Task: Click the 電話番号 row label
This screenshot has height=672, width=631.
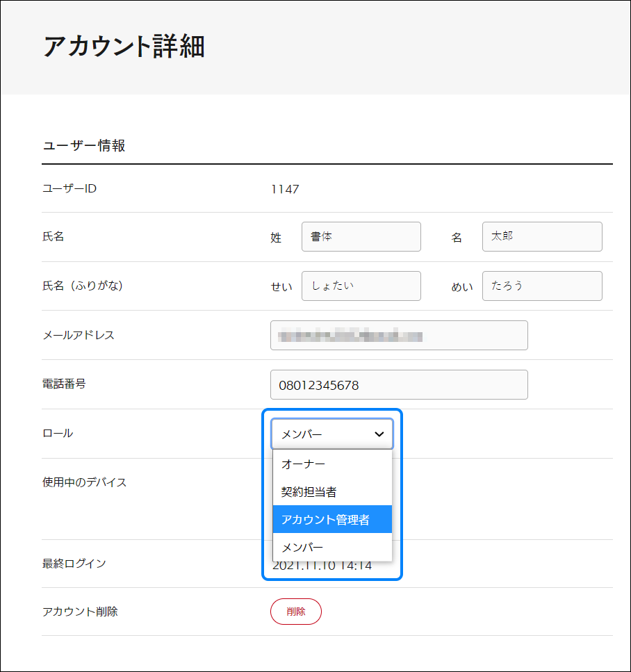Action: click(64, 384)
